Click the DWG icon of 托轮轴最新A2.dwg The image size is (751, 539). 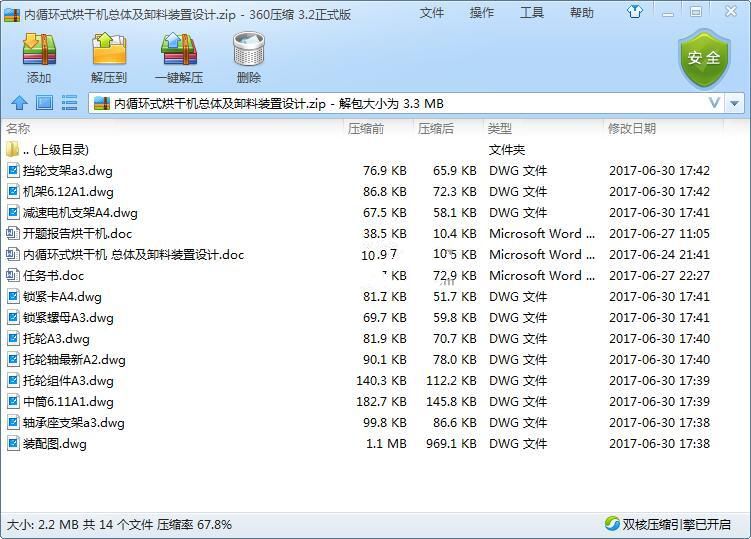click(13, 360)
